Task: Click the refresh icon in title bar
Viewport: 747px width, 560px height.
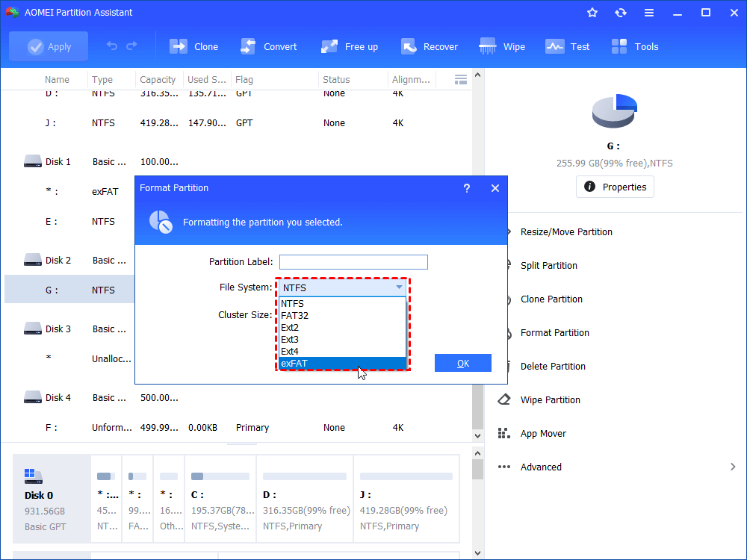Action: point(621,12)
